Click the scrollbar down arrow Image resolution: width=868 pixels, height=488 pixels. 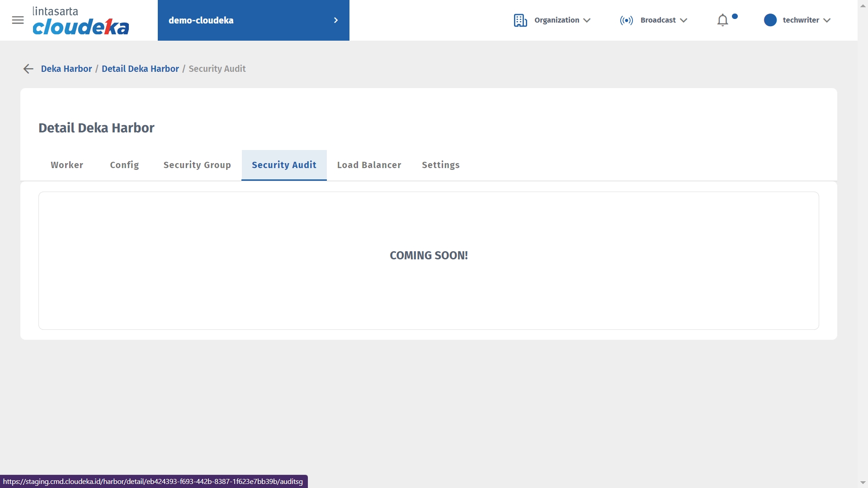click(863, 483)
